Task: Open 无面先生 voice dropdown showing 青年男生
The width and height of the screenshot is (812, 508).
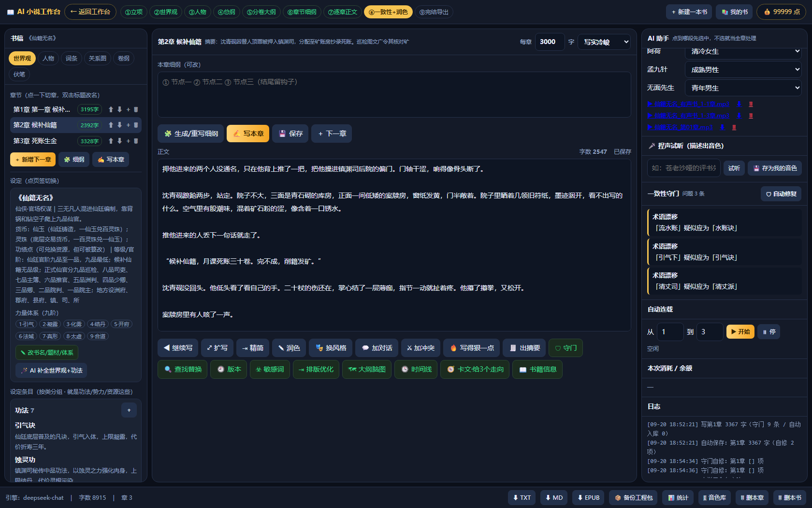Action: [743, 88]
